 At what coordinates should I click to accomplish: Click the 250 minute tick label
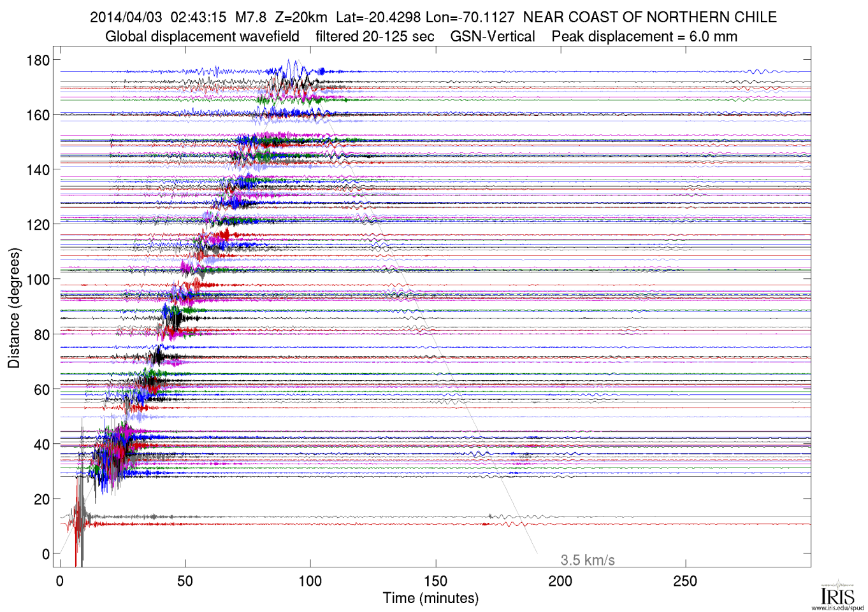685,581
